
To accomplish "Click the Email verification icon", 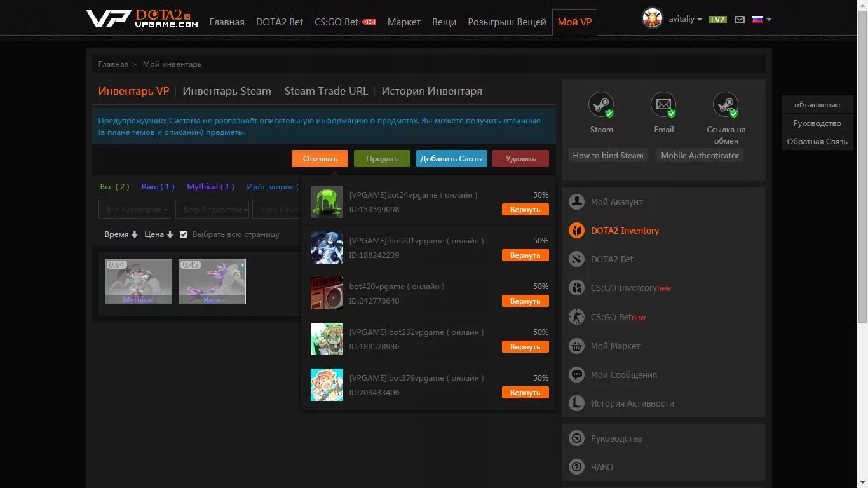I will click(663, 105).
